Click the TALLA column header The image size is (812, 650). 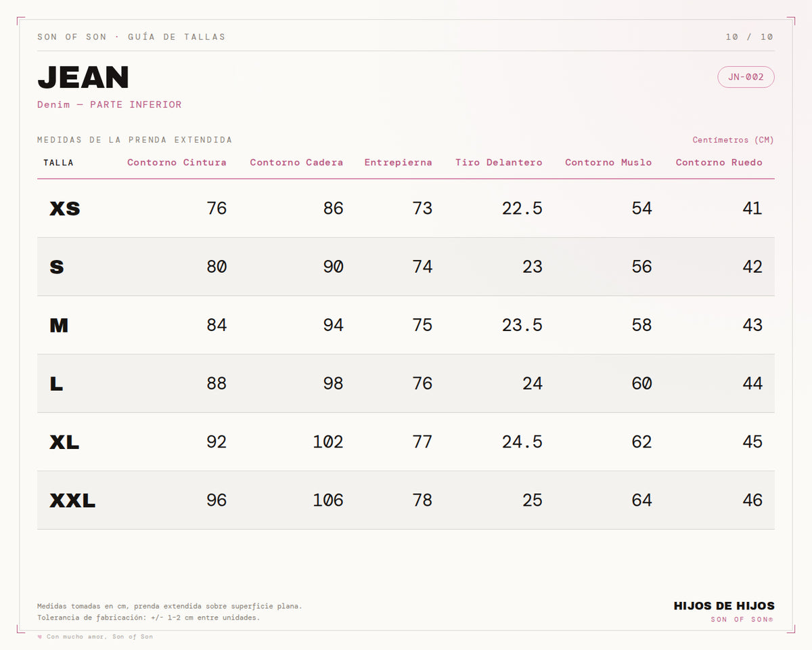pyautogui.click(x=58, y=162)
